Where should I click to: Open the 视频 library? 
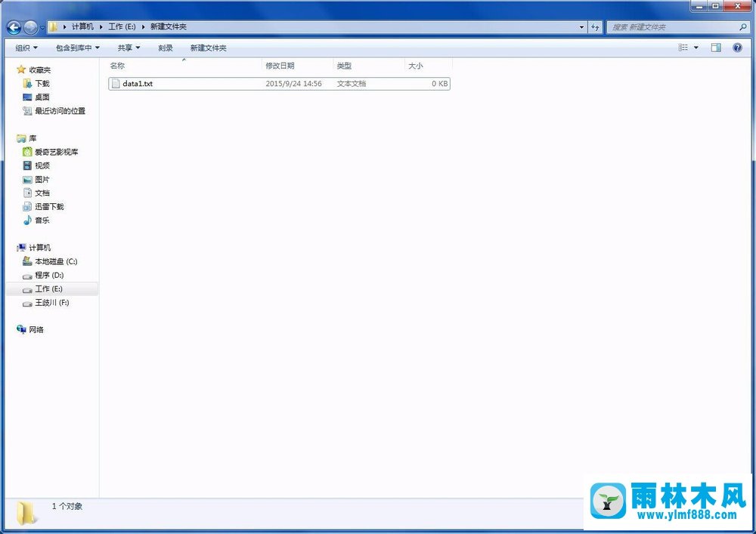point(42,165)
